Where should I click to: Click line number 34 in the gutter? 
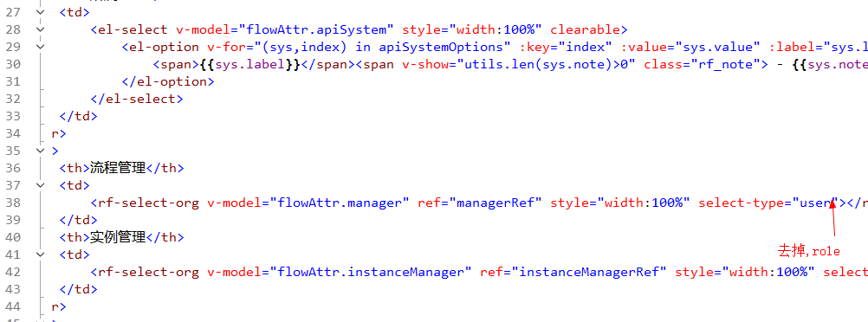tap(13, 133)
